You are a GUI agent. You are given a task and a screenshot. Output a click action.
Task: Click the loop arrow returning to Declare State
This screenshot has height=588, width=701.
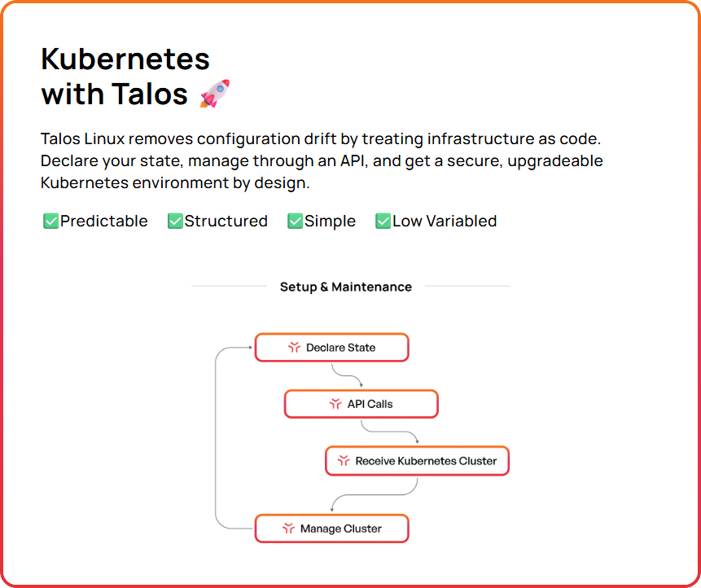click(217, 438)
